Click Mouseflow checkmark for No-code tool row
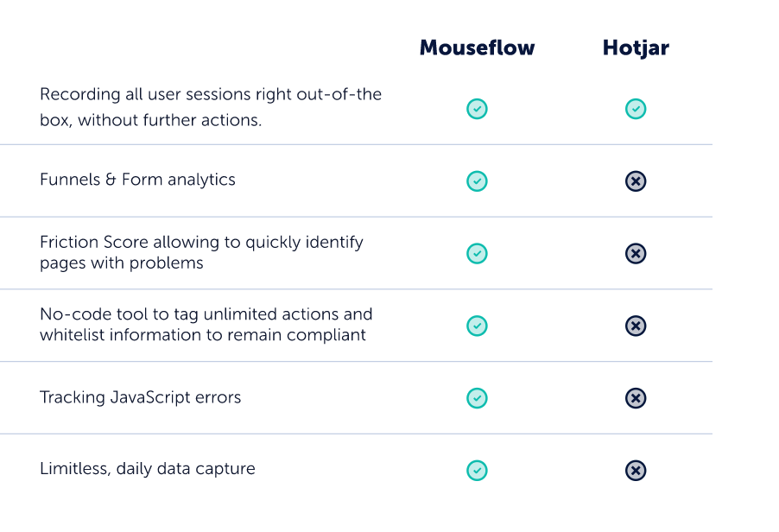The height and width of the screenshot is (532, 779). (x=477, y=326)
